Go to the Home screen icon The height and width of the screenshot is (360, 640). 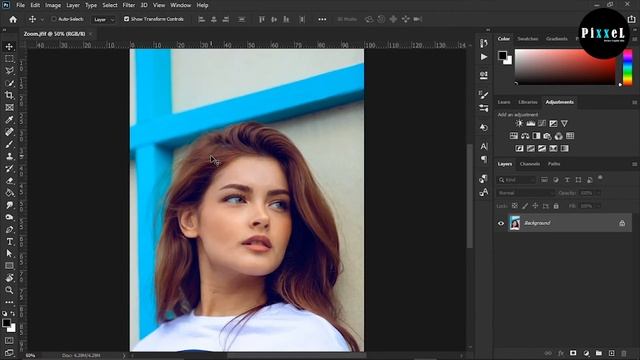click(x=13, y=19)
